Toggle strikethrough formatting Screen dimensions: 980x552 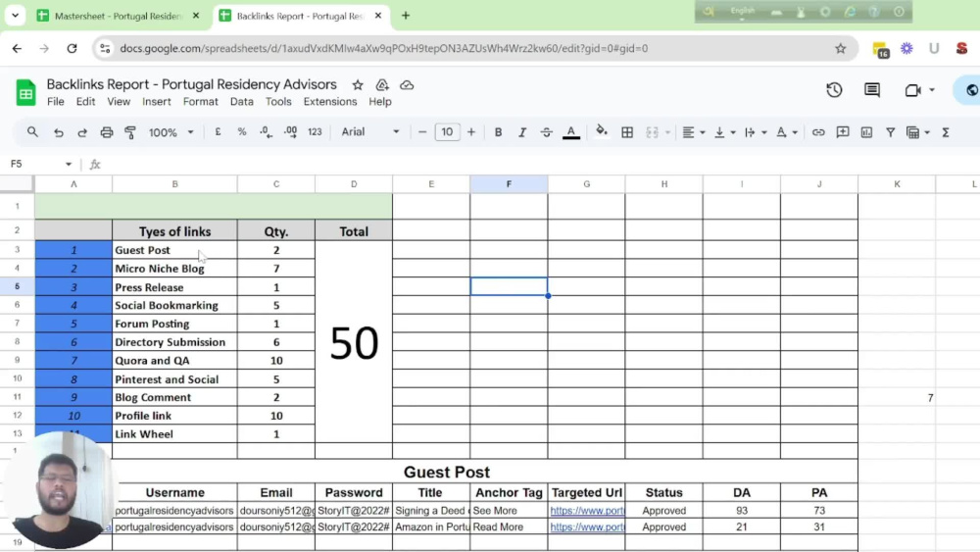pos(546,132)
